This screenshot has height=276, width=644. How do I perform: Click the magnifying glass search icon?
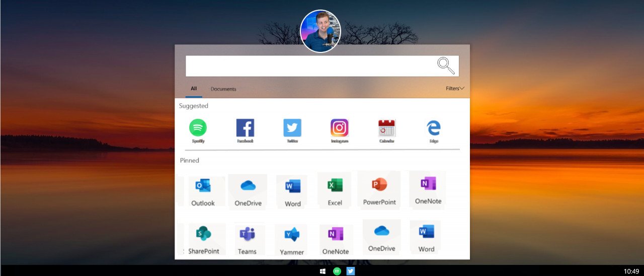446,65
